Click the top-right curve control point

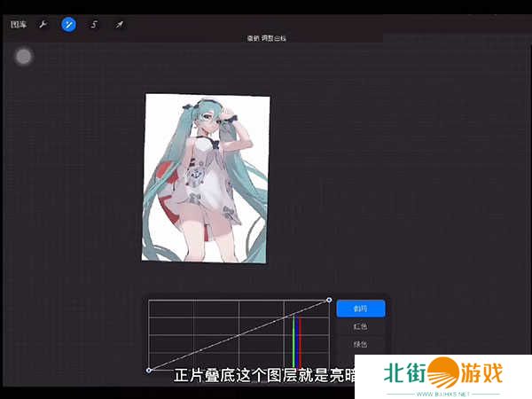click(x=329, y=300)
